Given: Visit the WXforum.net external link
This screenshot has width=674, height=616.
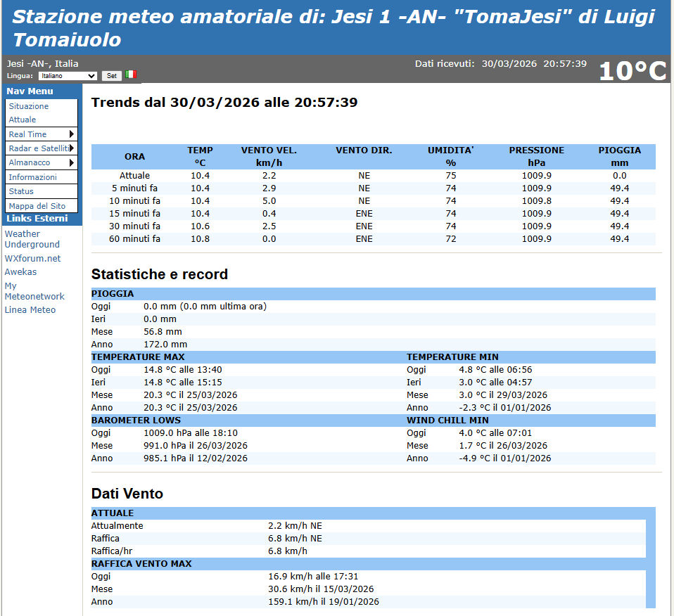Looking at the screenshot, I should coord(32,259).
